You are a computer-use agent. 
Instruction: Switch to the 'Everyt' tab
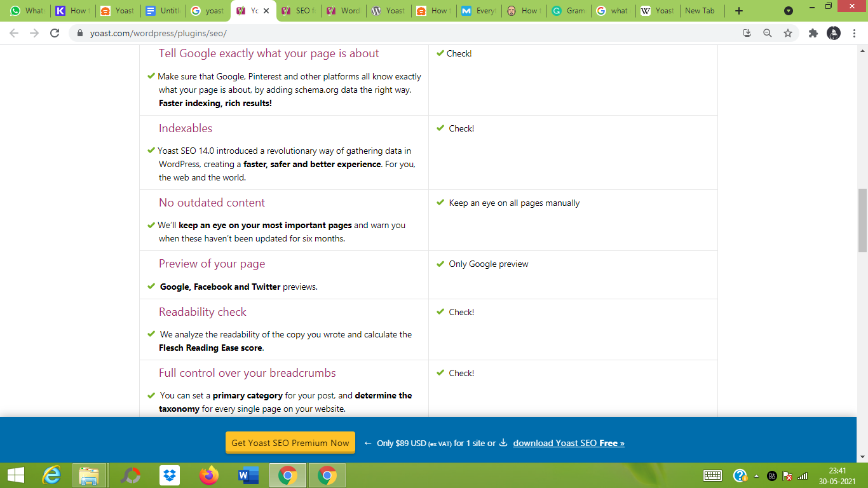[478, 11]
